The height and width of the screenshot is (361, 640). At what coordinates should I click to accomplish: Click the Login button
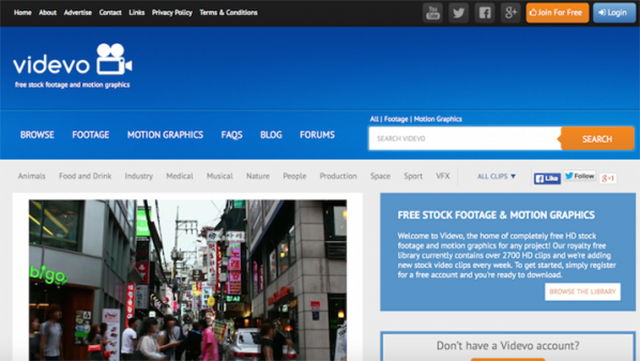[x=614, y=13]
